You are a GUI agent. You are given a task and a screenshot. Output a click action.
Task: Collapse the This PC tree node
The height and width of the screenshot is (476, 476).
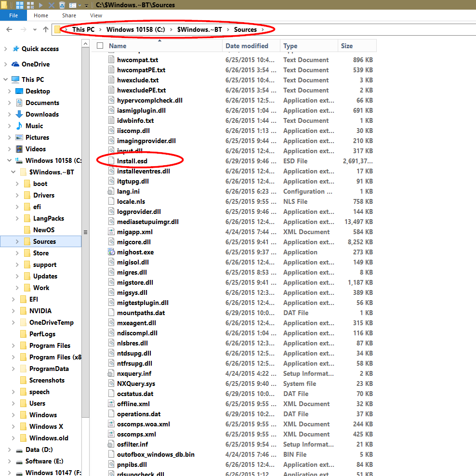click(x=5, y=79)
